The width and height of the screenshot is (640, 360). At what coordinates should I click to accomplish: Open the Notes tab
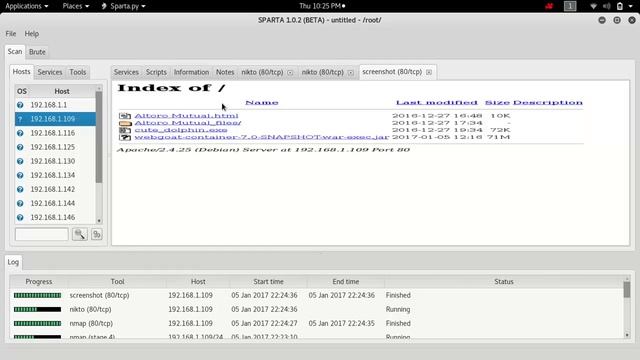point(225,72)
